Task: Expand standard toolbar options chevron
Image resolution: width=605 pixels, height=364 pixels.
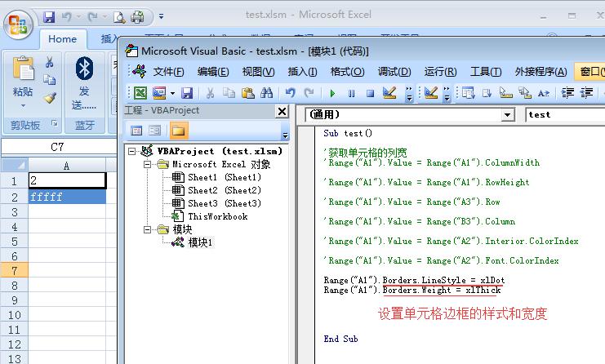Action: click(409, 94)
